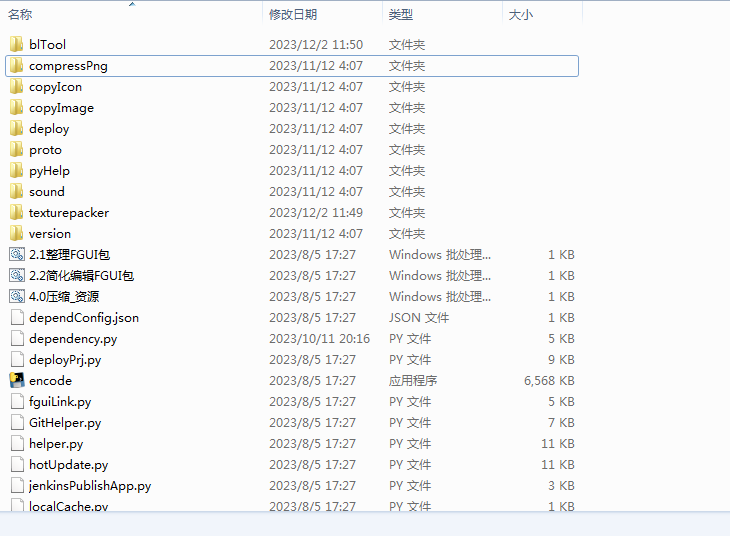Click the sort arrow above 名称 column
Screen dimensions: 730x536
(132, 4)
